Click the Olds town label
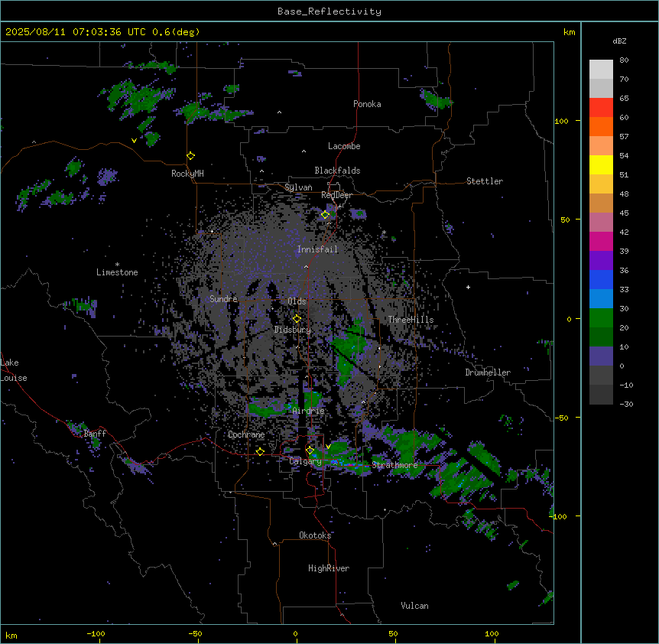The height and width of the screenshot is (644, 659). [297, 301]
